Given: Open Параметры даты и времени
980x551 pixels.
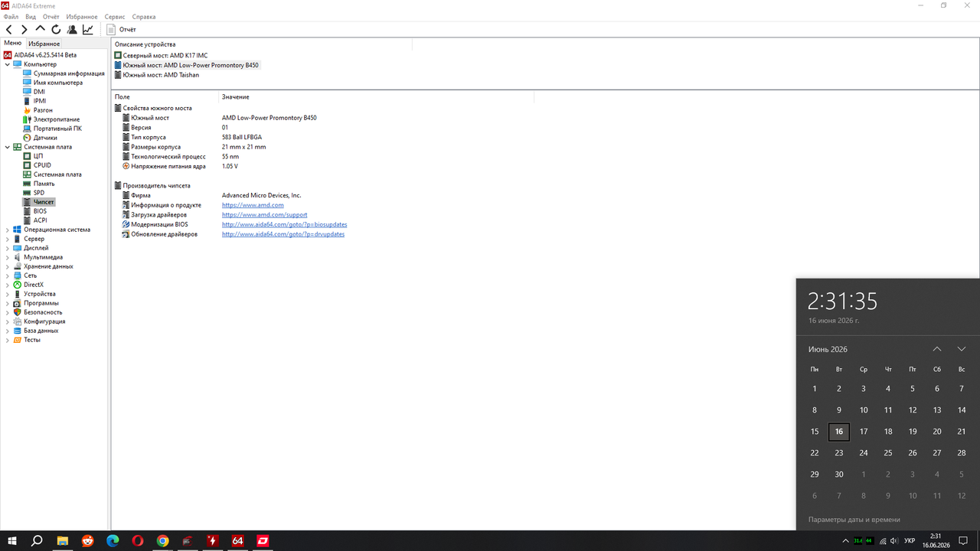Looking at the screenshot, I should (854, 520).
